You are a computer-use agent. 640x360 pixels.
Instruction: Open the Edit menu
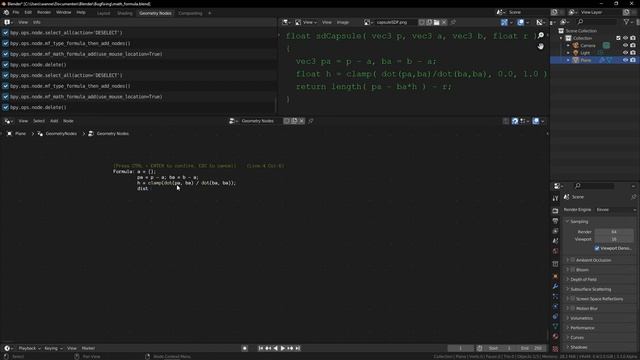[28, 13]
